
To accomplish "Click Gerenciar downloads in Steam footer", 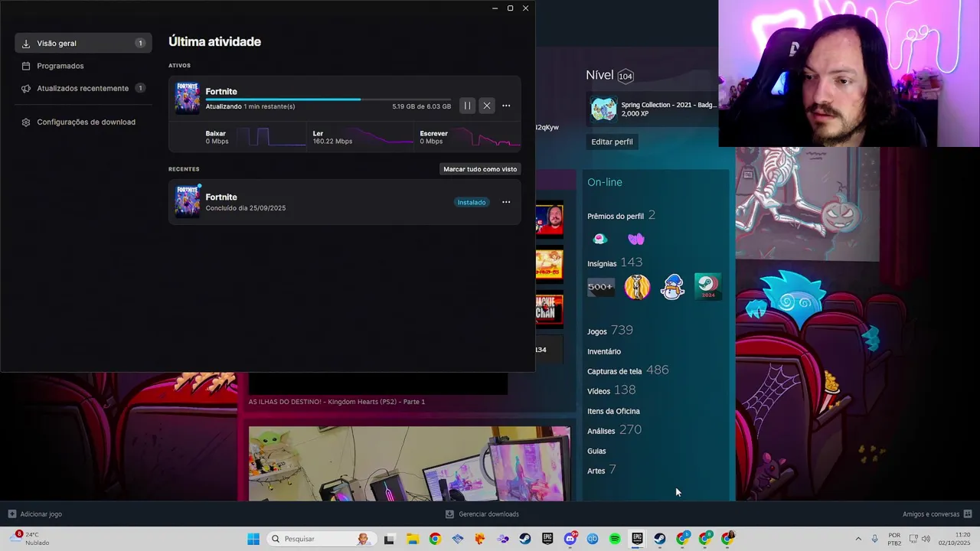I will click(482, 514).
